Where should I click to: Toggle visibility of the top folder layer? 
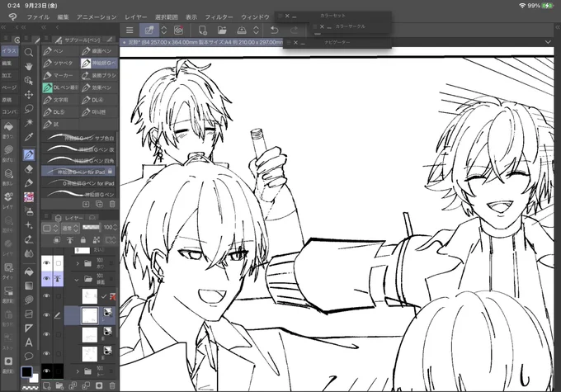46,263
